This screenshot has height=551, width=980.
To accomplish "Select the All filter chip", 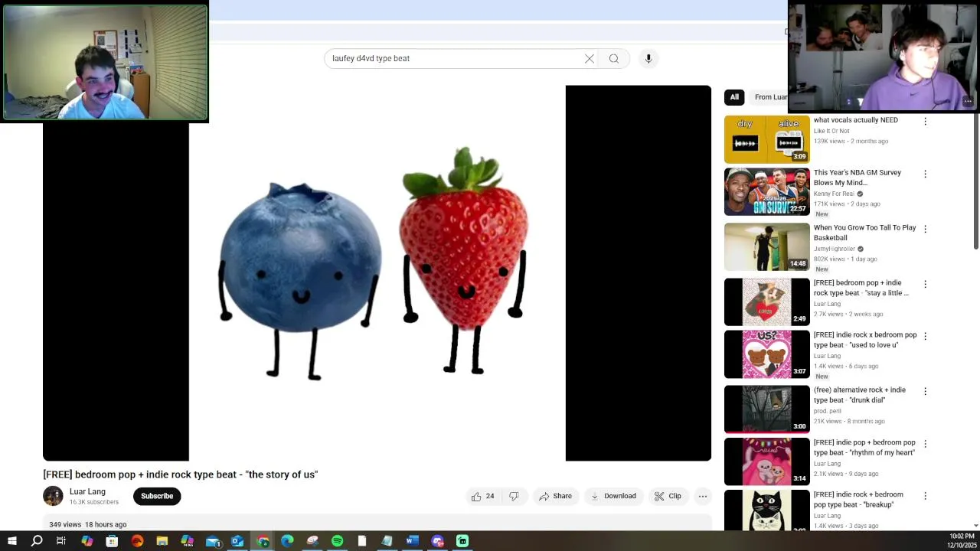I will (x=734, y=97).
